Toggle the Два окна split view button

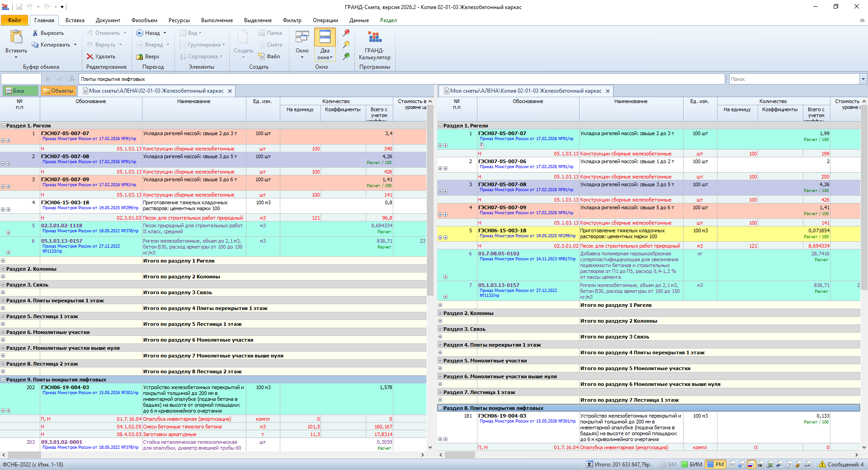tap(325, 44)
